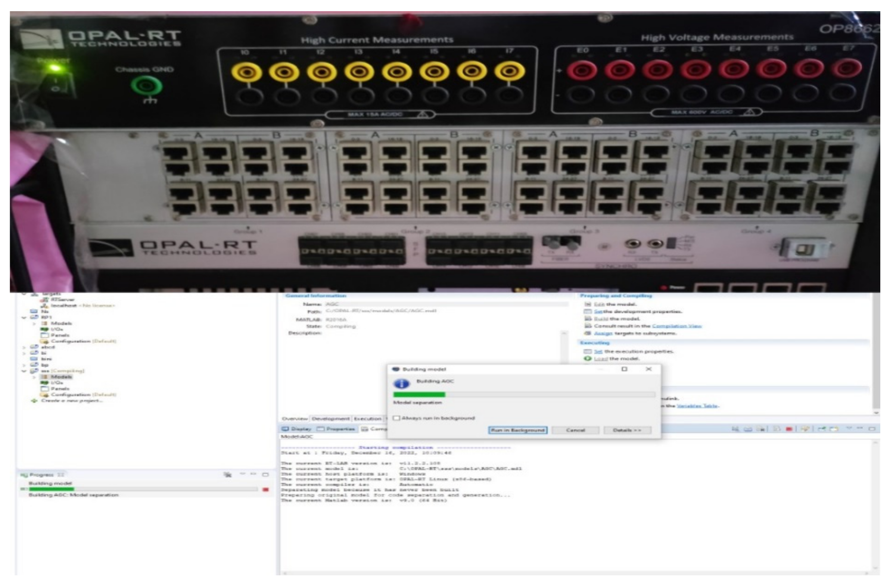
Task: Expand the Models node under RP1
Action: tap(34, 323)
